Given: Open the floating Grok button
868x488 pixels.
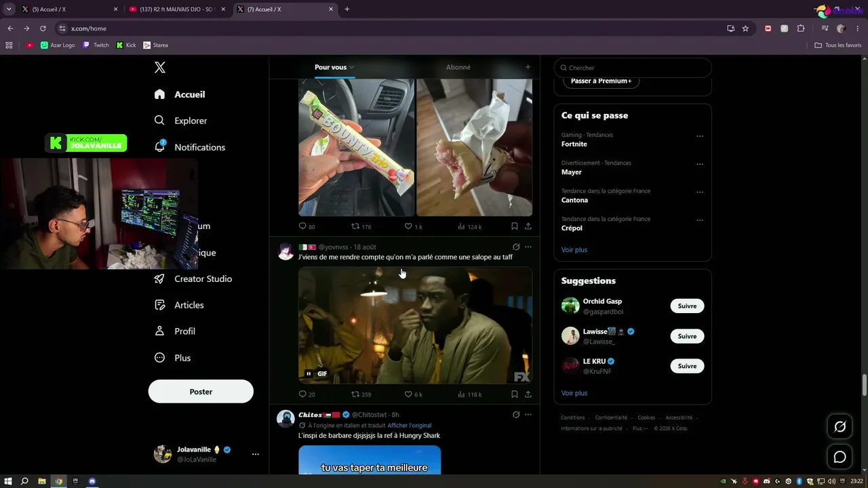Looking at the screenshot, I should click(840, 427).
